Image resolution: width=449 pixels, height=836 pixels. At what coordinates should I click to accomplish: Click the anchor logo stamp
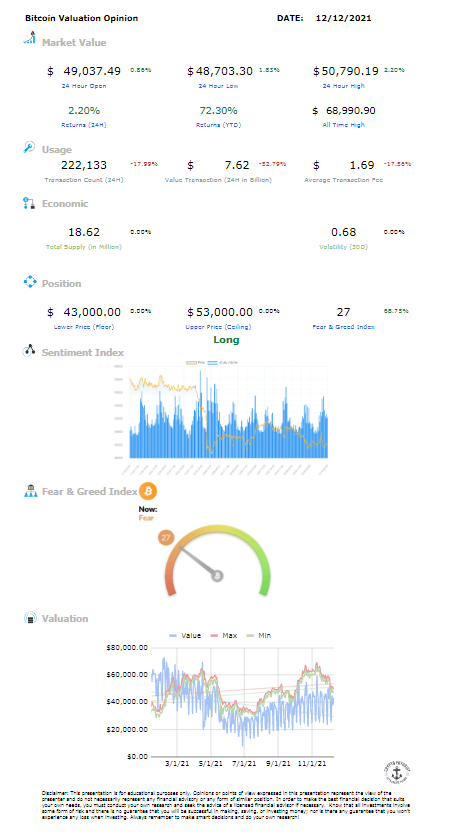tap(397, 771)
